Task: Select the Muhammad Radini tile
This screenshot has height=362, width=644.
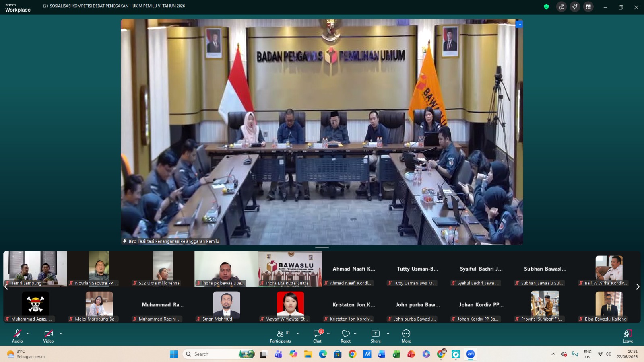Action: click(x=163, y=305)
